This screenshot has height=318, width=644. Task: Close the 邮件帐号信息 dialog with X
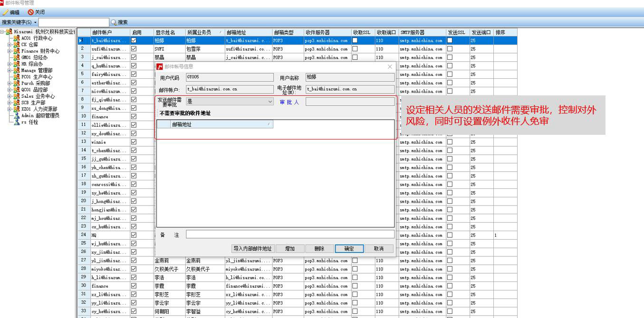click(390, 67)
